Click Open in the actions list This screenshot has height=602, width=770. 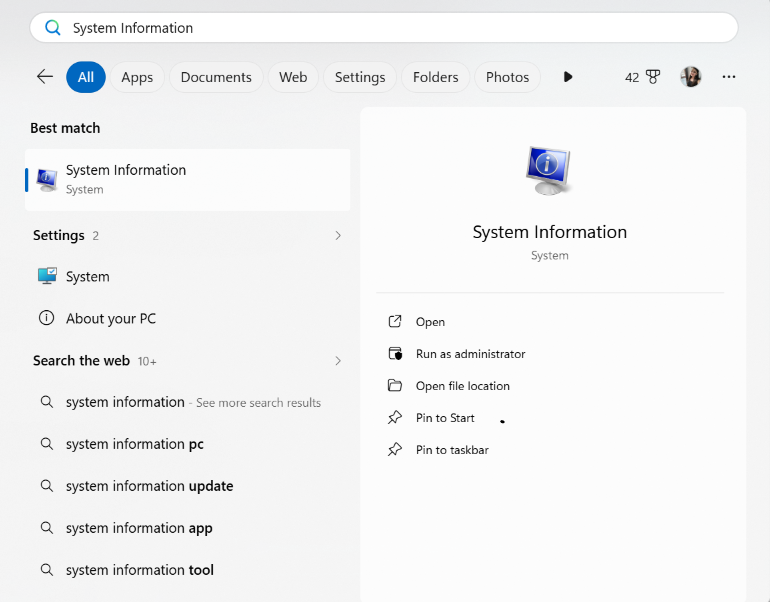point(430,322)
